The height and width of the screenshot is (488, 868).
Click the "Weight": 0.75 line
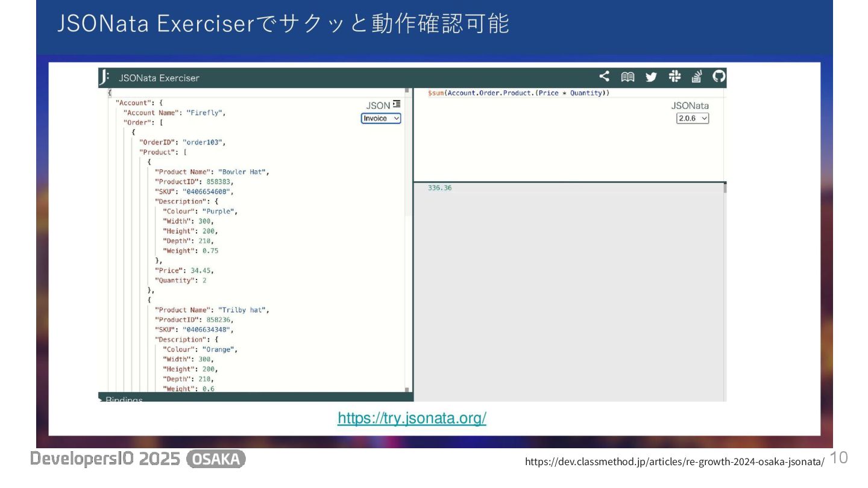pos(190,251)
